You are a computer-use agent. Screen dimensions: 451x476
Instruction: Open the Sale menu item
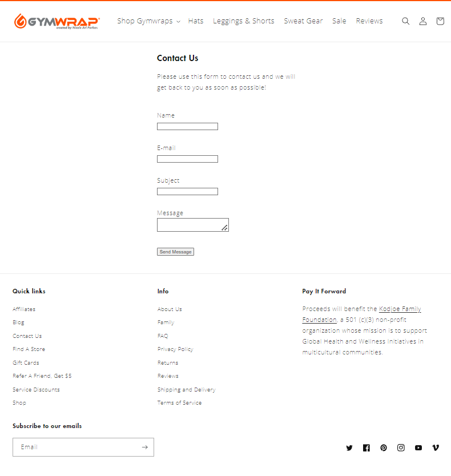[339, 21]
